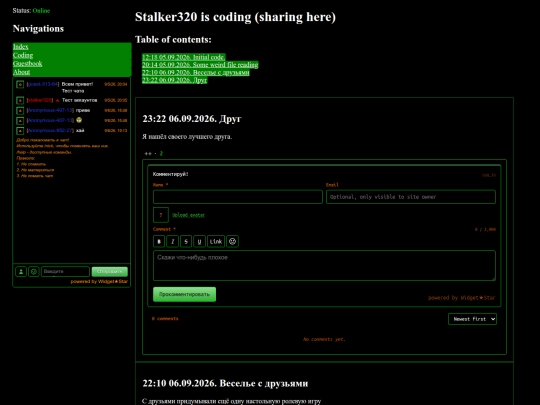Open the 'Newest first' sort dropdown
This screenshot has width=540, height=405.
coord(472,319)
